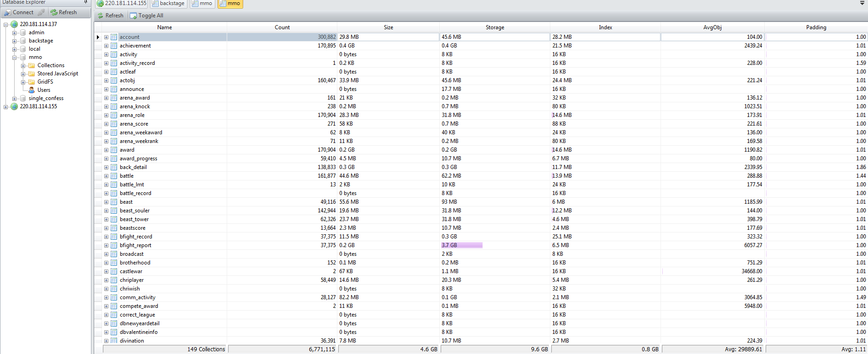Viewport: 868px width, 354px height.
Task: Click the disconnect plug icon beside Connect
Action: 41,12
